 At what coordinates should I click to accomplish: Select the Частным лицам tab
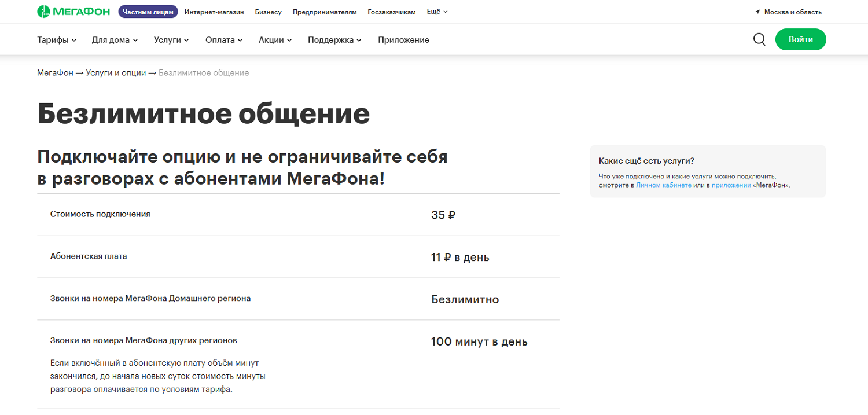(148, 12)
